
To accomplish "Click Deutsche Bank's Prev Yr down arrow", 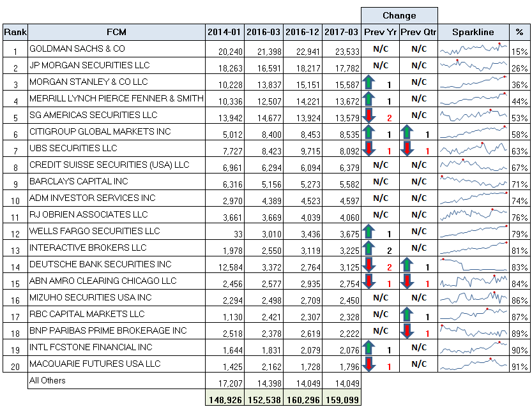I will (369, 265).
